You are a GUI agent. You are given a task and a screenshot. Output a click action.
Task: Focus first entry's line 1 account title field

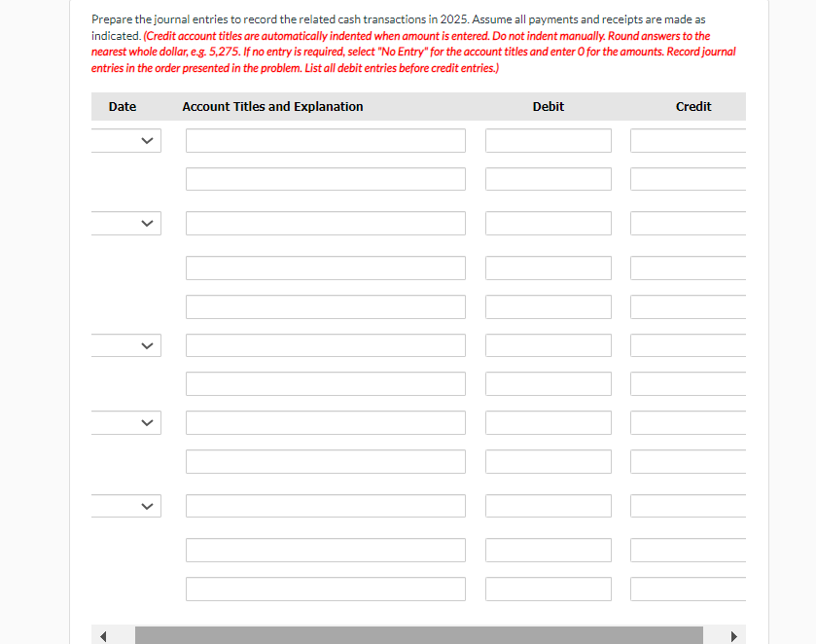326,140
